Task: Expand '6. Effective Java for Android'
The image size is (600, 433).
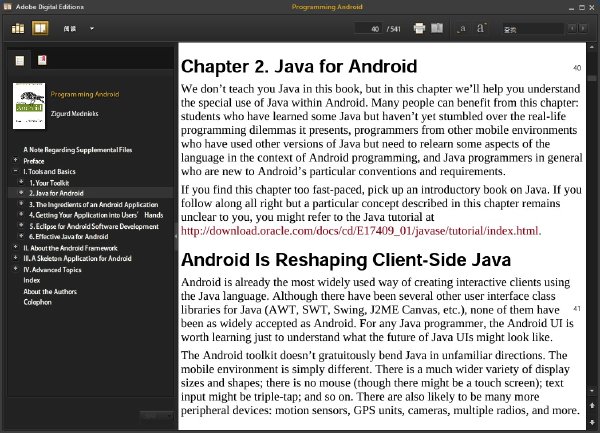Action: (x=21, y=236)
